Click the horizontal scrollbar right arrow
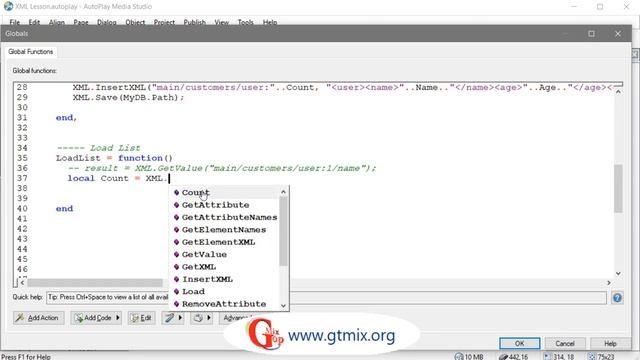The height and width of the screenshot is (360, 640). [x=609, y=282]
